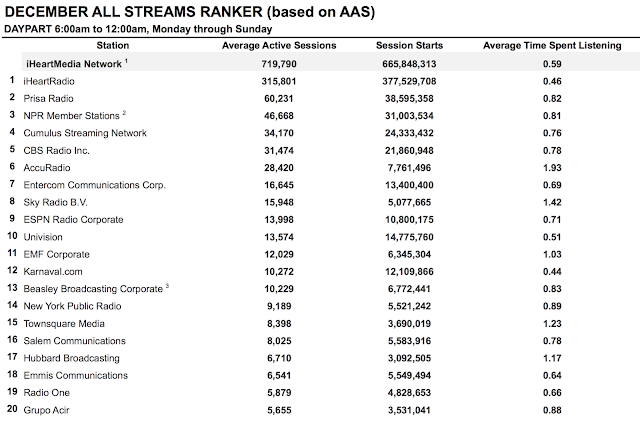Screen dimensions: 640x421
Task: Click the CBS Radio Inc. entry
Action: 56,151
